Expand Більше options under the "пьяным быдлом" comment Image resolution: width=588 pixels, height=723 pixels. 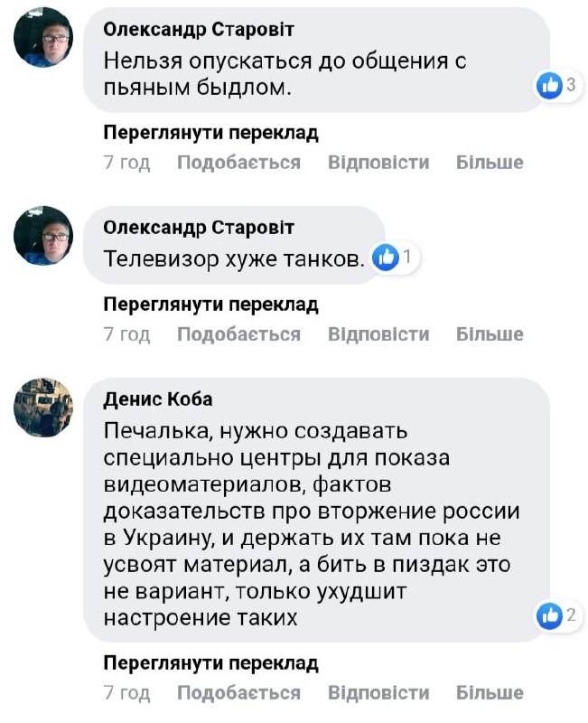(x=490, y=163)
